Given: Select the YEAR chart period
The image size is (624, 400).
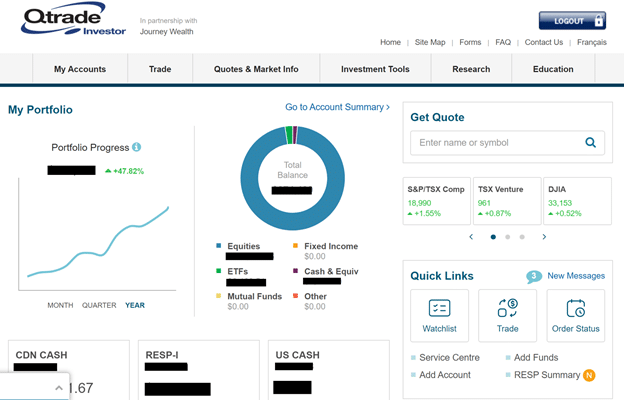Looking at the screenshot, I should click(x=135, y=306).
